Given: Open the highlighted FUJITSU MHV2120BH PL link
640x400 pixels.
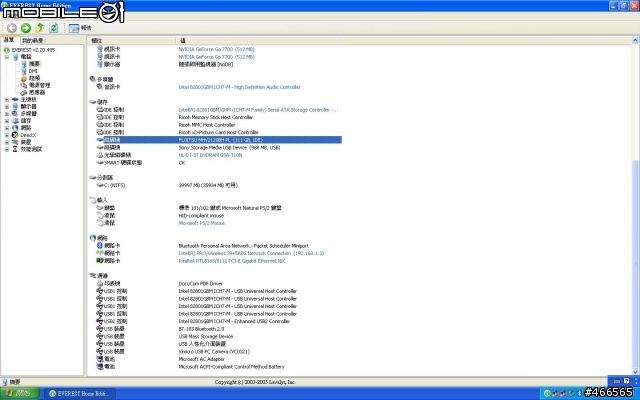Looking at the screenshot, I should click(220, 140).
